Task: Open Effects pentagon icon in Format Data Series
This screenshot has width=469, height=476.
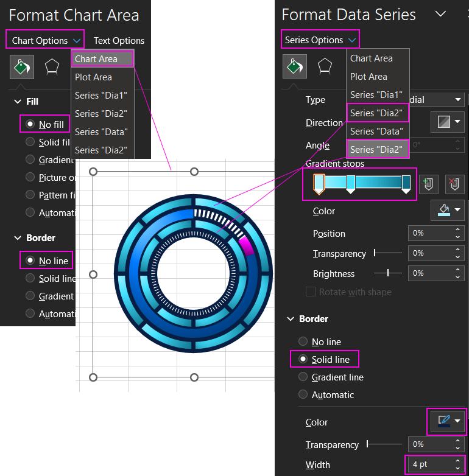Action: [x=325, y=66]
